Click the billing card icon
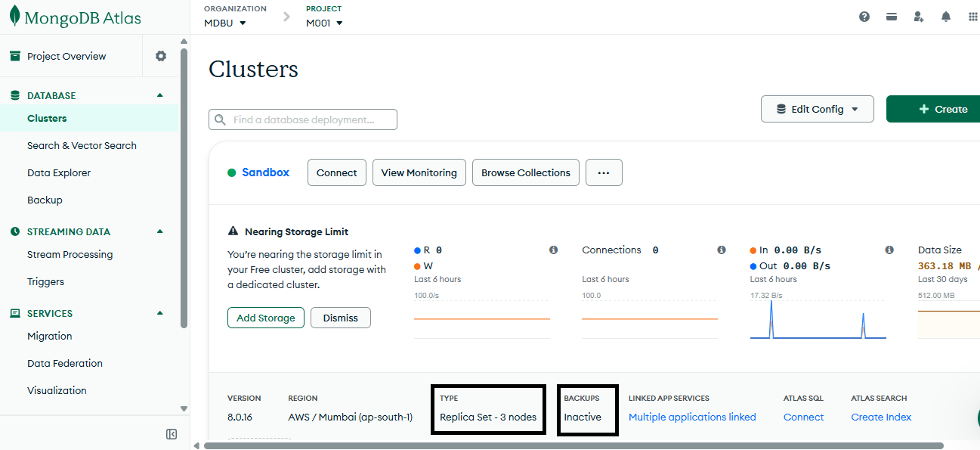Image resolution: width=980 pixels, height=450 pixels. pyautogui.click(x=892, y=17)
